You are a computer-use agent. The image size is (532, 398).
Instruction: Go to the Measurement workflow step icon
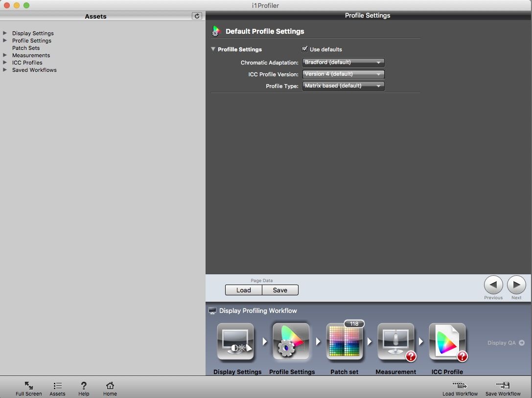[395, 341]
